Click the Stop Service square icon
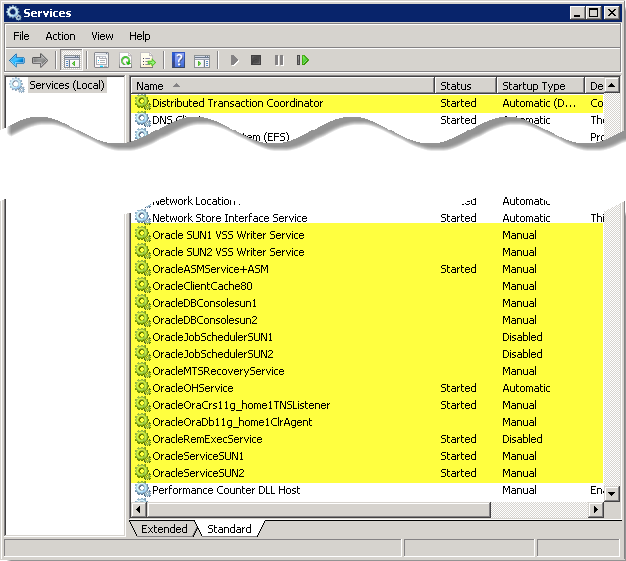Image resolution: width=626 pixels, height=561 pixels. point(256,60)
